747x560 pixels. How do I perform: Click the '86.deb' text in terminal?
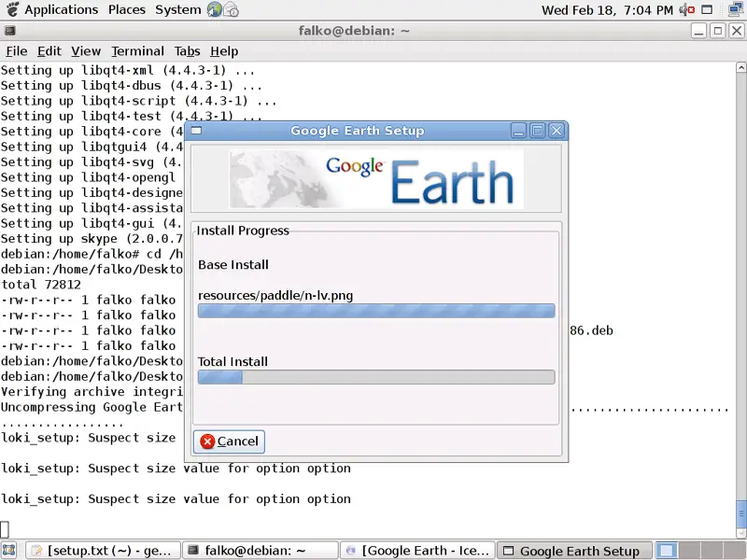[591, 330]
